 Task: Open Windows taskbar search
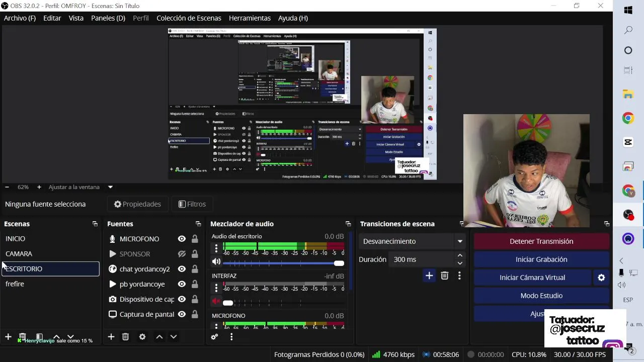628,31
